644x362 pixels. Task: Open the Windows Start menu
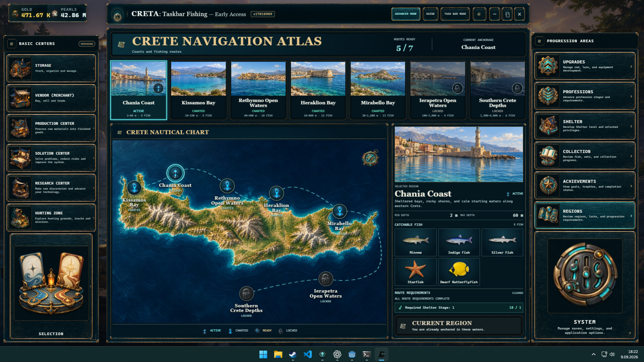tap(263, 354)
